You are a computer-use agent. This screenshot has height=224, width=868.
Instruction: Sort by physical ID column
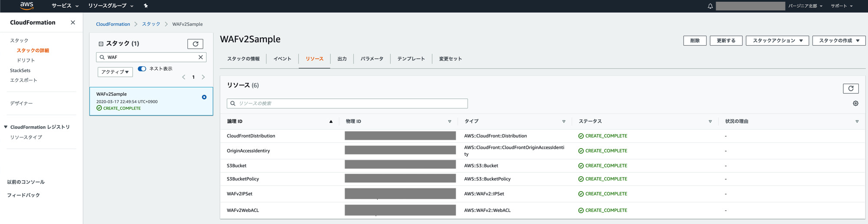click(450, 122)
